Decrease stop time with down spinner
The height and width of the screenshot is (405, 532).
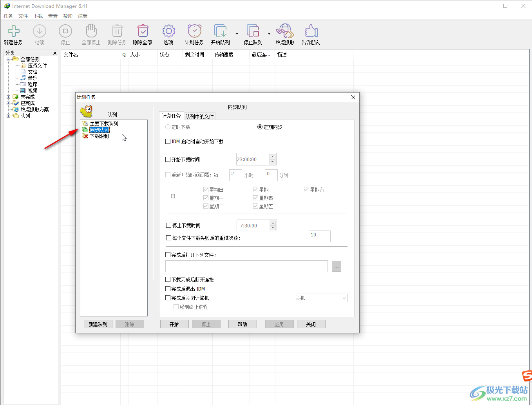pos(273,228)
